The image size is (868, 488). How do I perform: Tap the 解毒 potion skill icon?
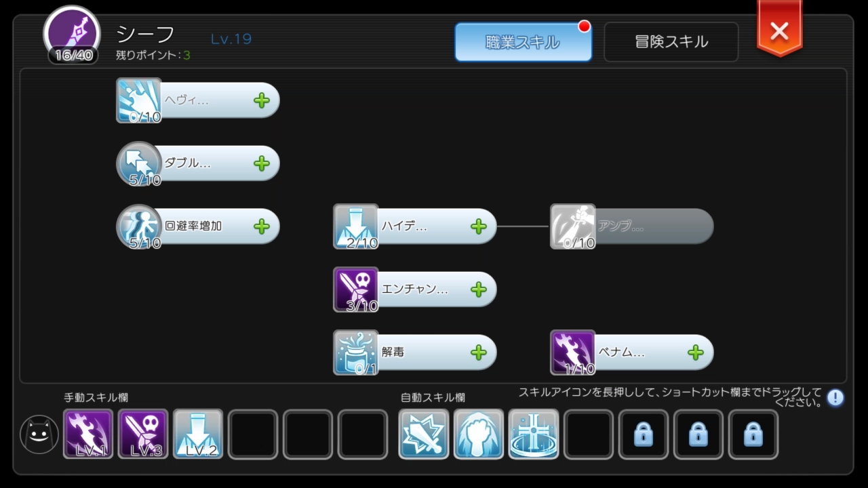pos(356,352)
